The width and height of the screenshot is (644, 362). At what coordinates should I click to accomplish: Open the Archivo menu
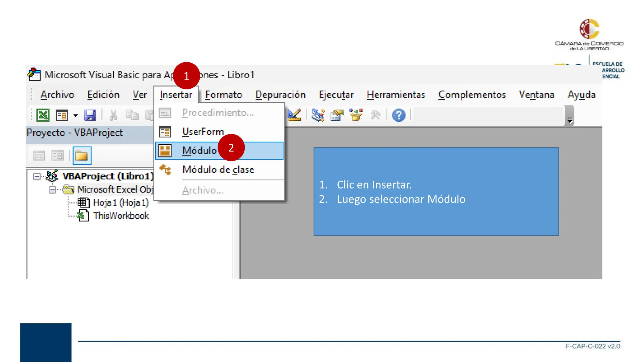[57, 95]
